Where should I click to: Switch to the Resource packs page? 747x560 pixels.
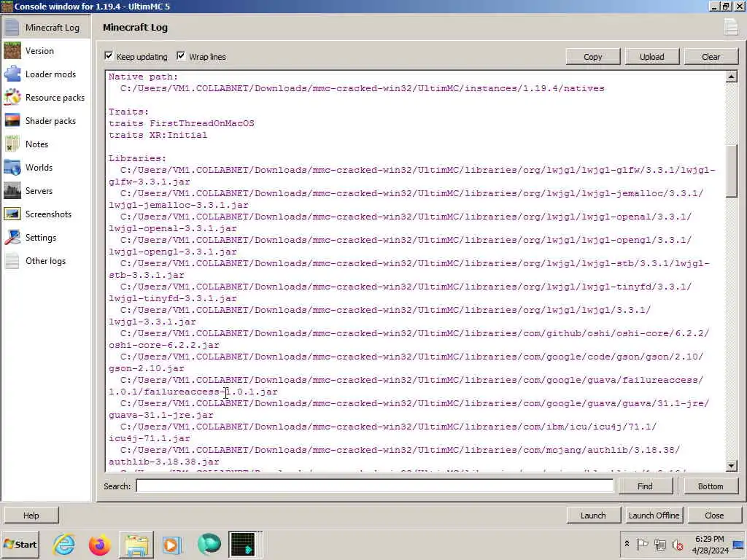coord(46,98)
